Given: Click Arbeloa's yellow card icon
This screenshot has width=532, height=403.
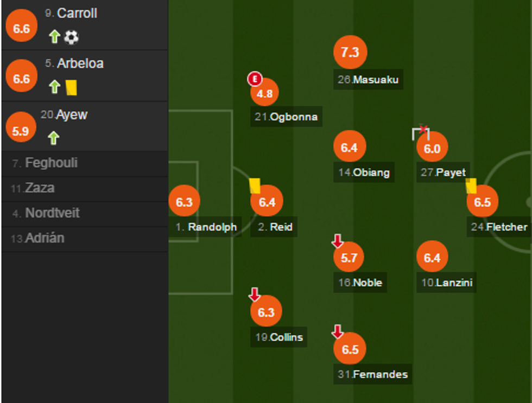Looking at the screenshot, I should pos(71,87).
